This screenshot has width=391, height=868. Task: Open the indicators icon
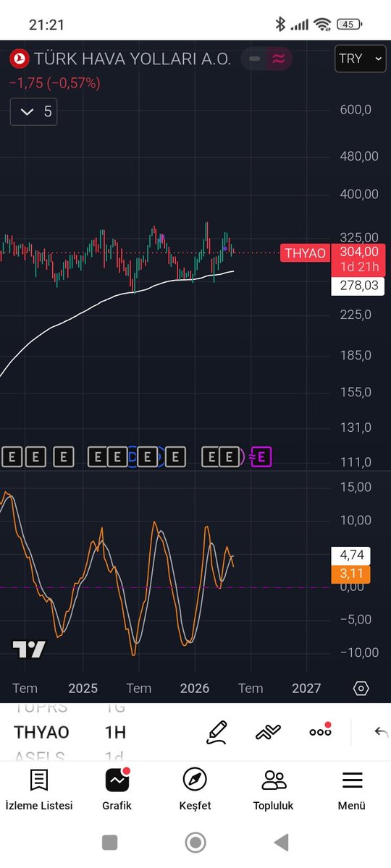(268, 732)
